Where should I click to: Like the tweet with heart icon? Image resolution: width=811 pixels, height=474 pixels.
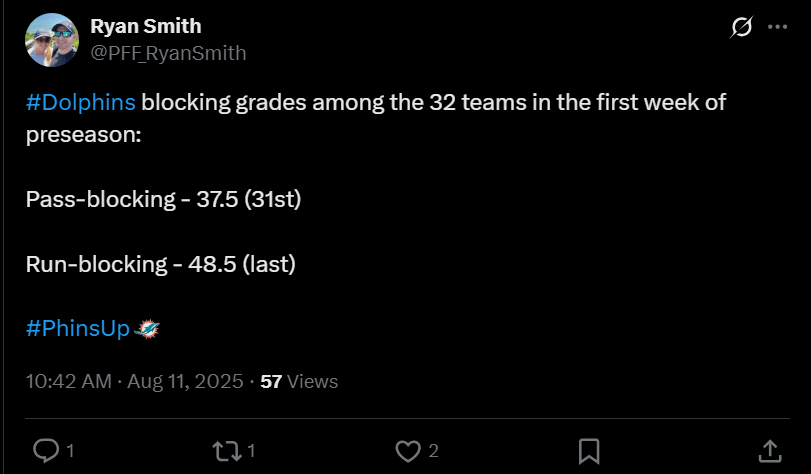click(x=408, y=451)
